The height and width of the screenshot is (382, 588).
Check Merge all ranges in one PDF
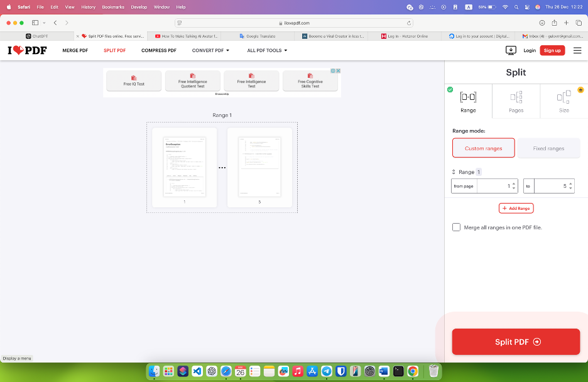pos(456,227)
